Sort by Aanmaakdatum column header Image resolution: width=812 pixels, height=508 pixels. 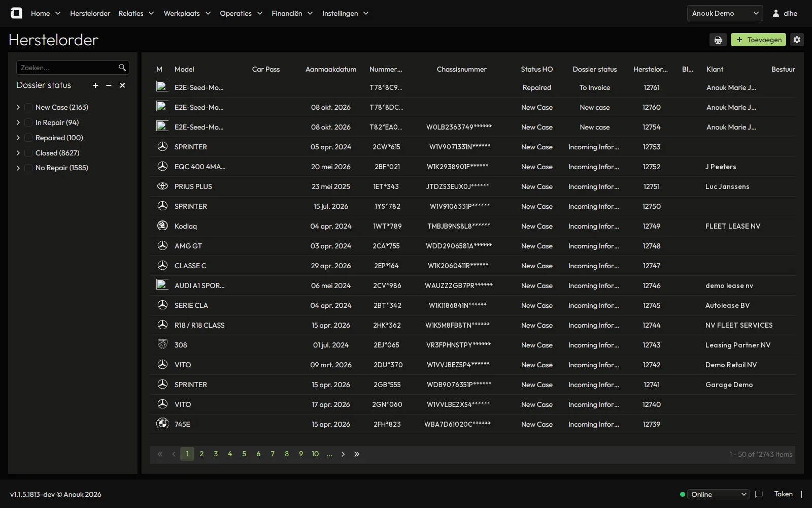331,69
